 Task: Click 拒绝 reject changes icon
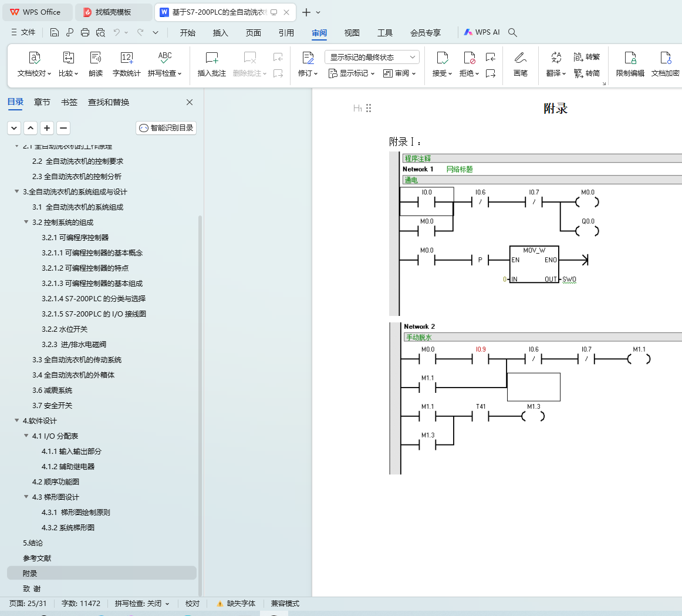[x=470, y=58]
